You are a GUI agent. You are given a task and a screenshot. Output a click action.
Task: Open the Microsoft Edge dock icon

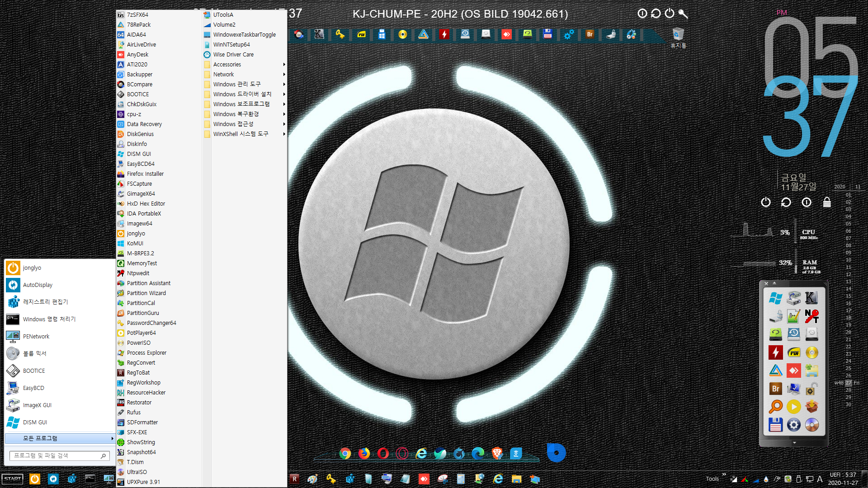[478, 453]
